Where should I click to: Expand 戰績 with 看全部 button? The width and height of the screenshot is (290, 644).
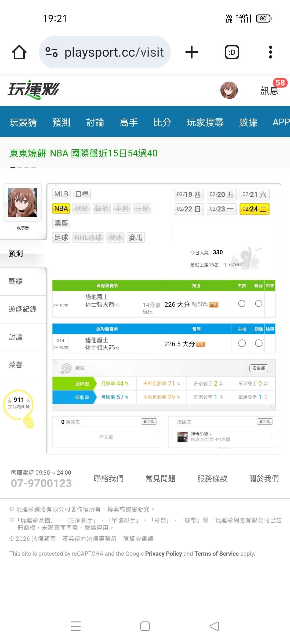click(x=259, y=368)
